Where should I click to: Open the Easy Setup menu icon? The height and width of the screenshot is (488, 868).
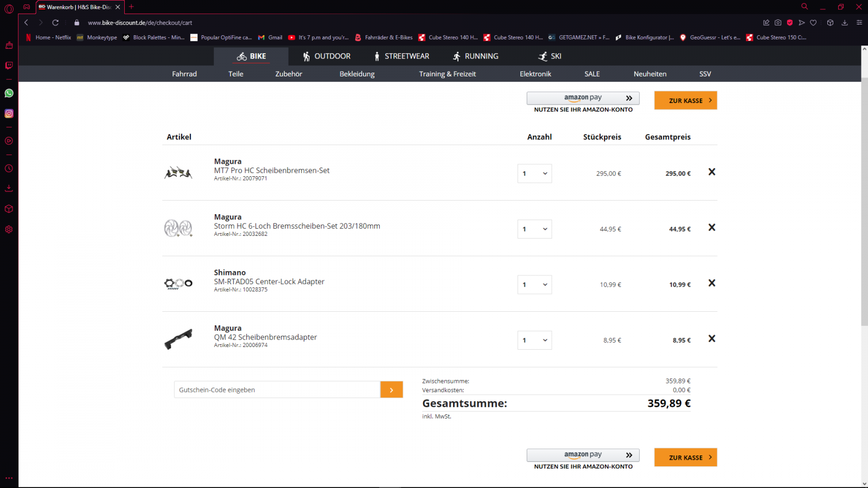(x=859, y=23)
